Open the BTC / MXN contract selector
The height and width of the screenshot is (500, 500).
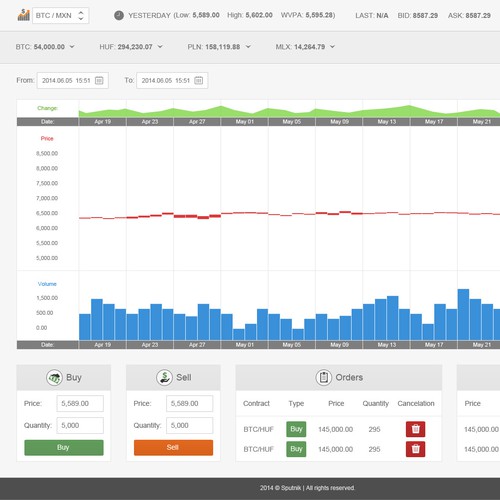(61, 15)
